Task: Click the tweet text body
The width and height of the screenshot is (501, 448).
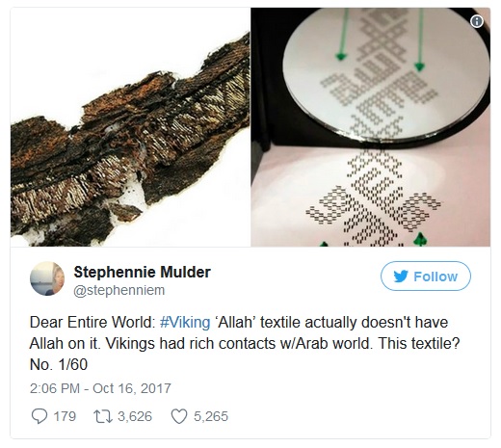Action: click(x=245, y=343)
